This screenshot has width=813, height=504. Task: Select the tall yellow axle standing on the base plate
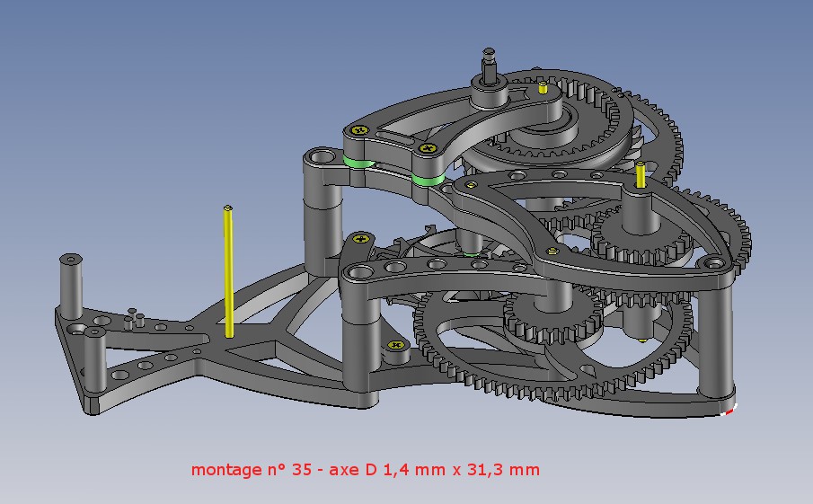click(228, 271)
